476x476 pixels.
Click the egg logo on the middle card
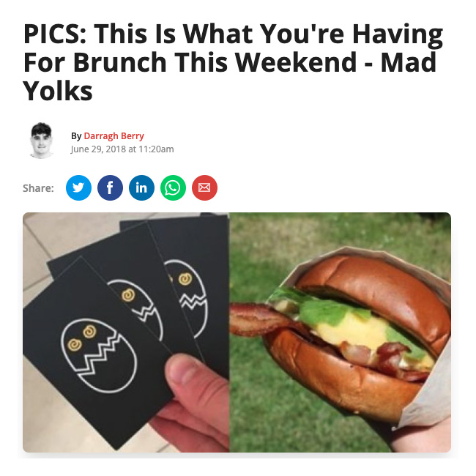click(x=136, y=307)
